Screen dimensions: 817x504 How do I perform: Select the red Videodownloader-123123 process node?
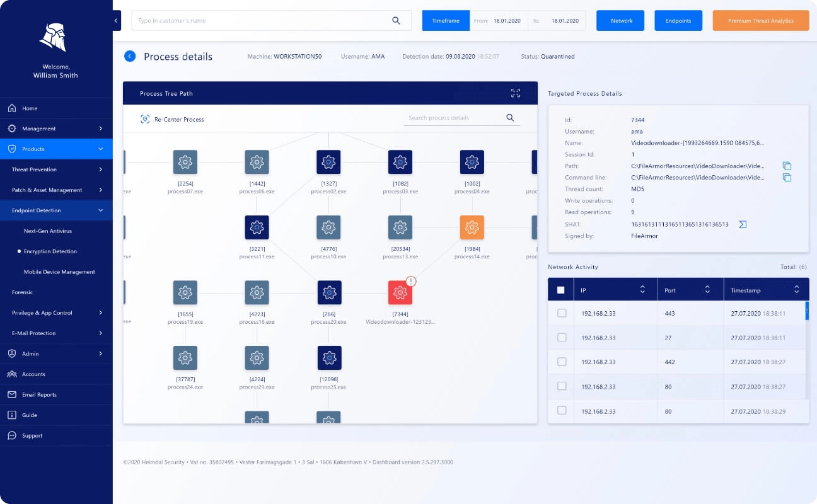[400, 292]
